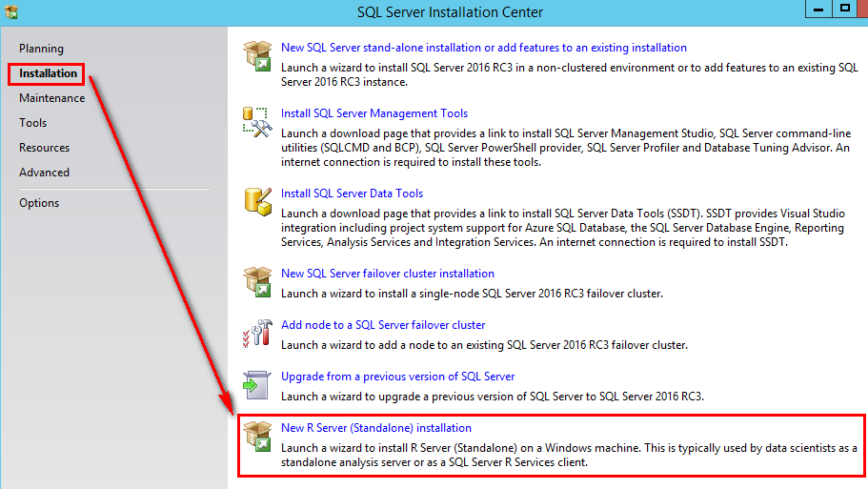Click the R Server installation box icon

click(x=257, y=437)
